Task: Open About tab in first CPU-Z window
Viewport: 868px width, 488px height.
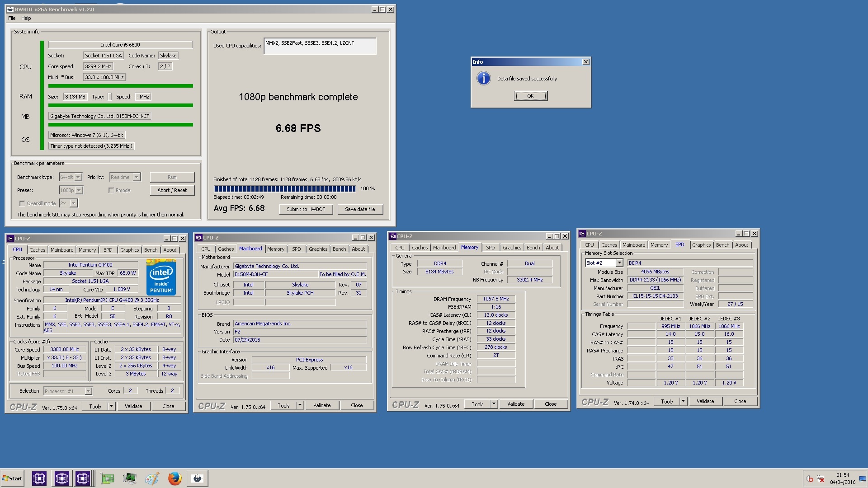Action: tap(170, 250)
